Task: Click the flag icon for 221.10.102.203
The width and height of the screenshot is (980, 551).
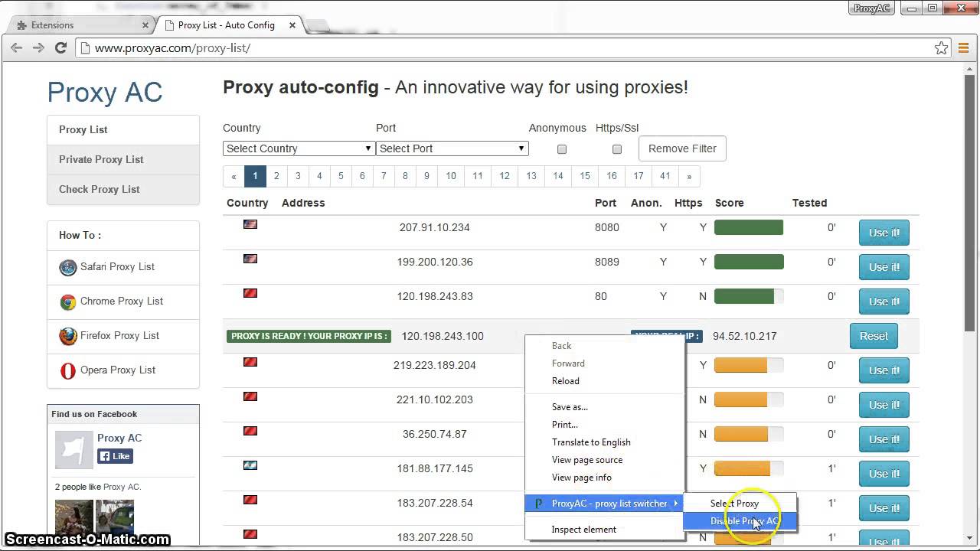Action: [250, 396]
